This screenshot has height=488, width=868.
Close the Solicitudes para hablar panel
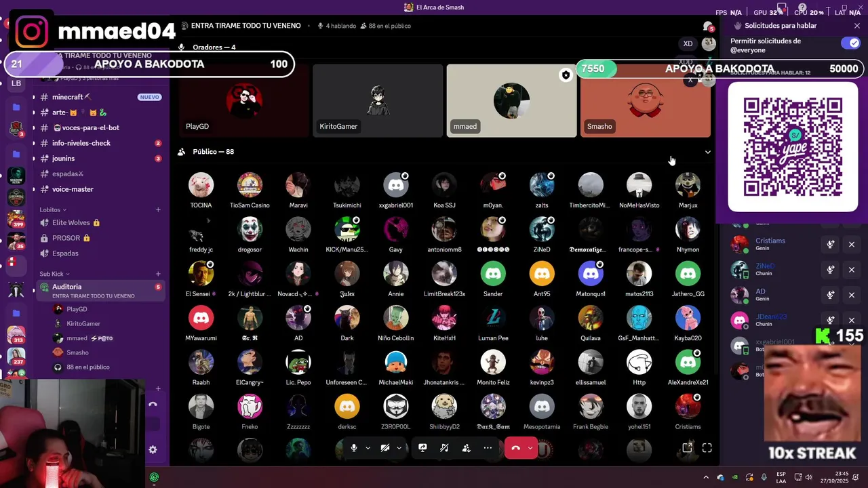[857, 26]
